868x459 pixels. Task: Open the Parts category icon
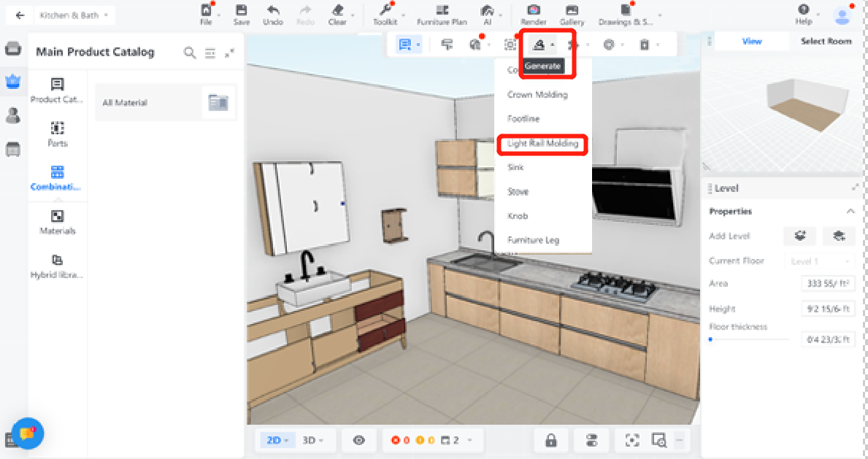tap(57, 128)
